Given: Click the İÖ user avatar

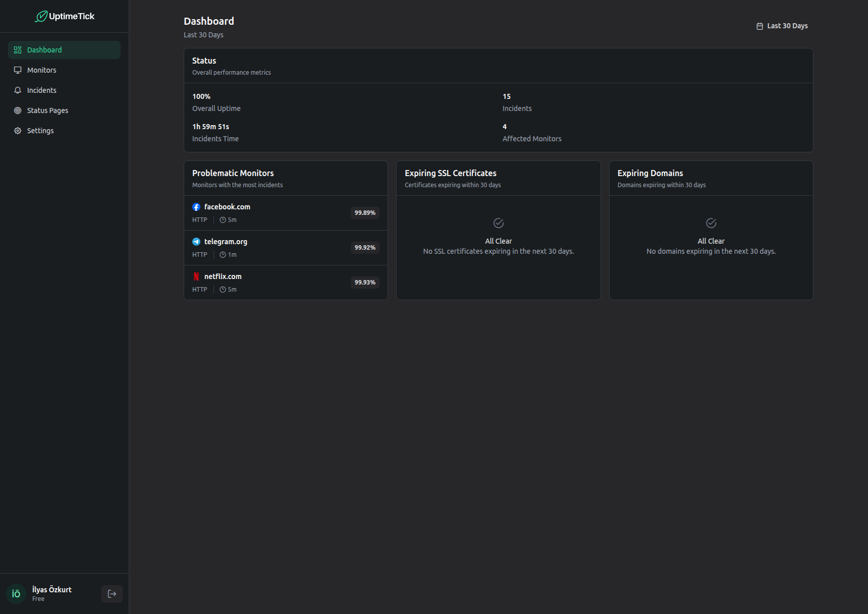Looking at the screenshot, I should click(x=16, y=594).
